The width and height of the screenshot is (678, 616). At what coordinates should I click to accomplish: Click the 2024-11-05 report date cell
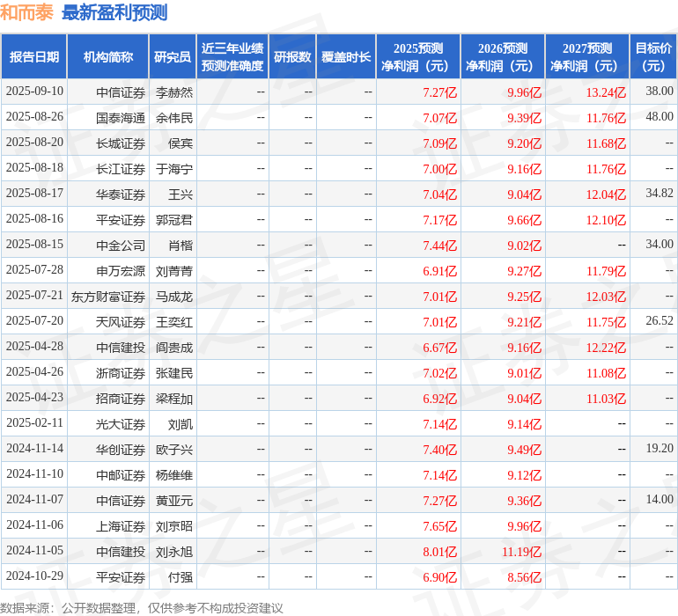tap(34, 550)
